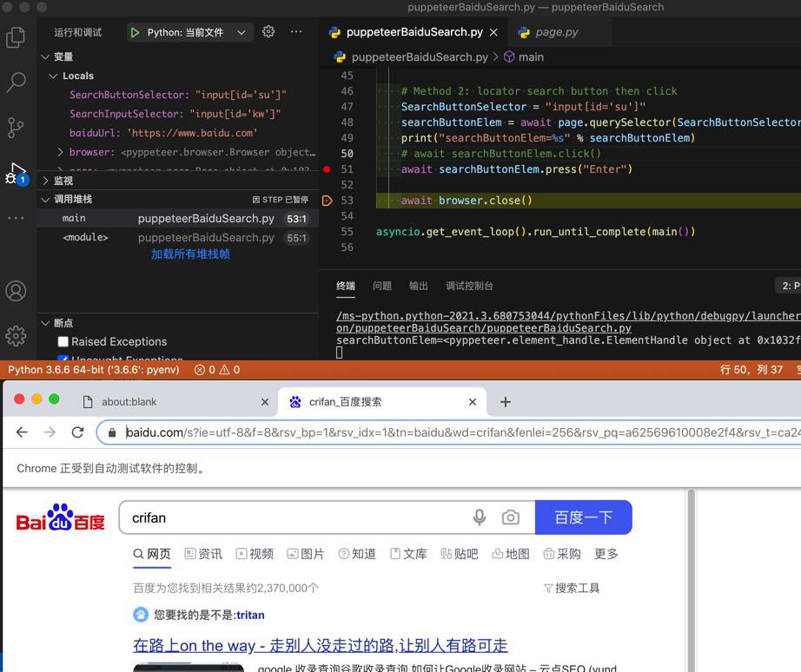Viewport: 801px width, 672px height.
Task: Click the Baidu page vertical scrollbar
Action: 692,580
